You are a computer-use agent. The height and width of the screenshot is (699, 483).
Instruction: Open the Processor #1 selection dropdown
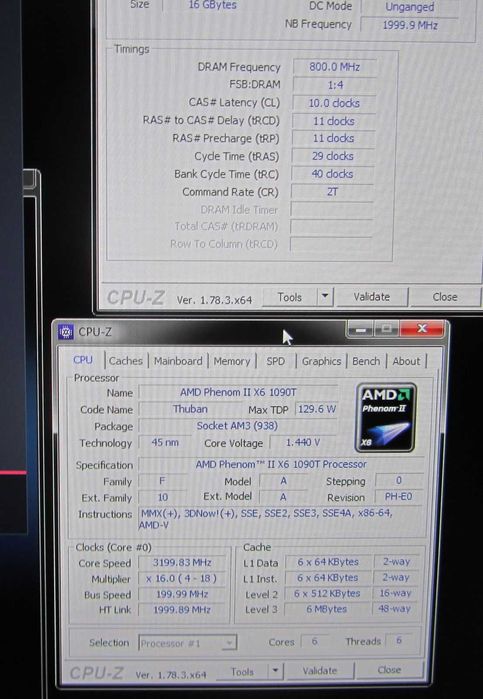tap(187, 643)
